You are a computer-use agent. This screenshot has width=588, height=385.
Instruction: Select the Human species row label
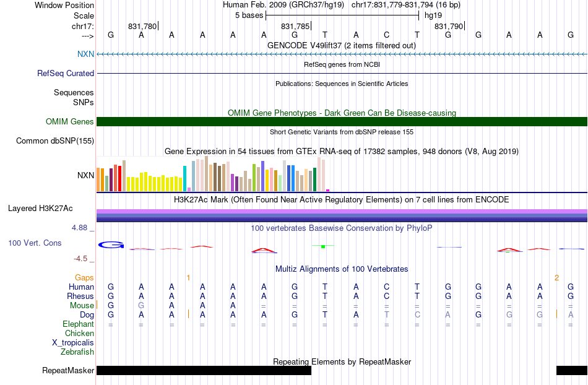(x=81, y=287)
